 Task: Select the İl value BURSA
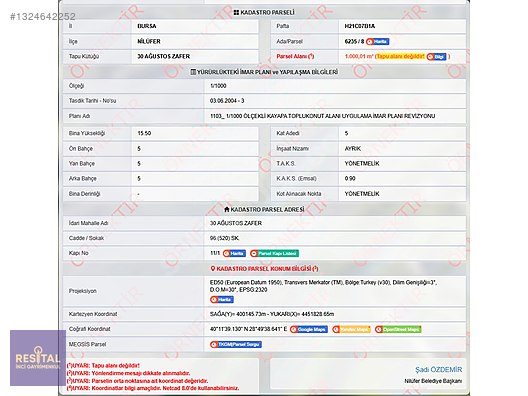tap(146, 26)
